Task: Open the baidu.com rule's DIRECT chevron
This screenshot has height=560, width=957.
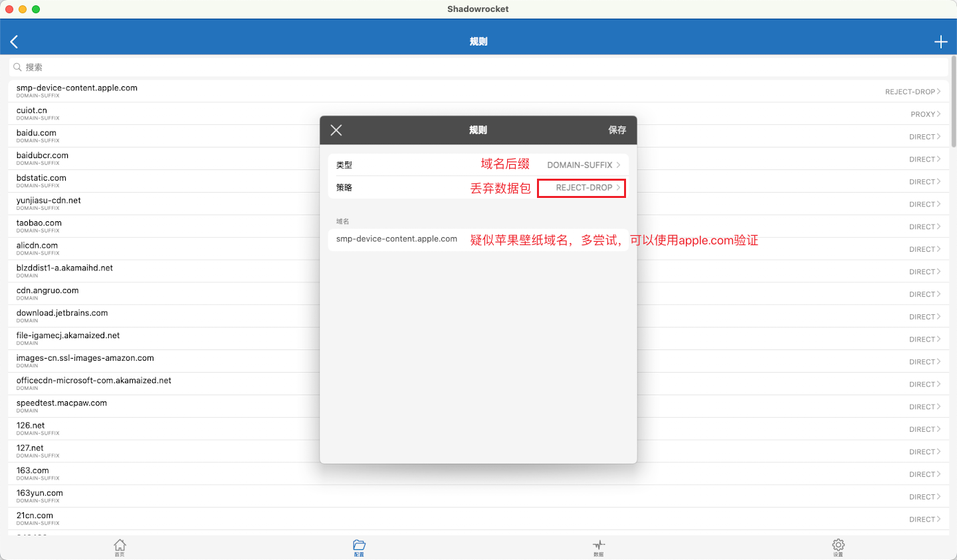Action: point(938,137)
